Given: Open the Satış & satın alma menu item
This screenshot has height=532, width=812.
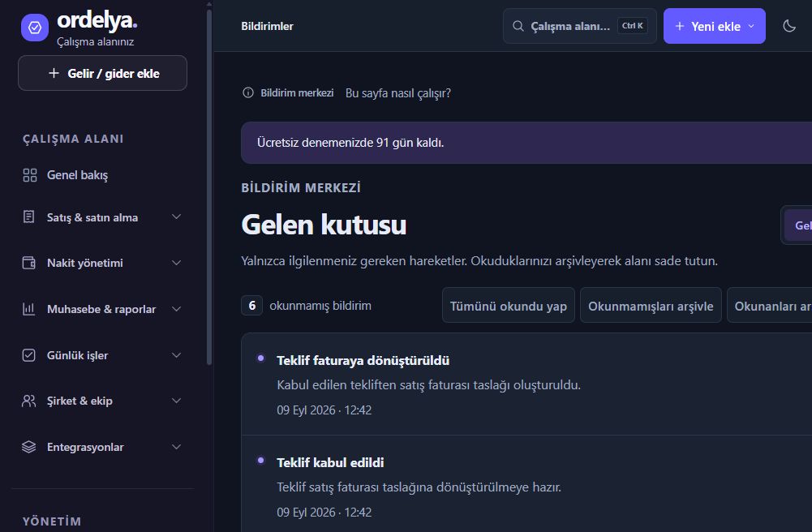Looking at the screenshot, I should click(x=102, y=217).
